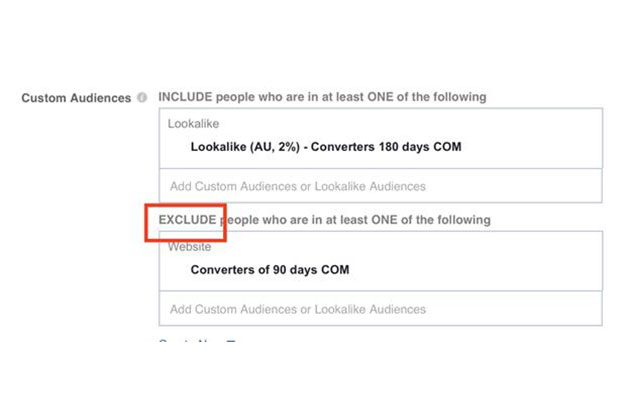Click the EXCLUDE heading word
The width and height of the screenshot is (630, 420).
187,220
